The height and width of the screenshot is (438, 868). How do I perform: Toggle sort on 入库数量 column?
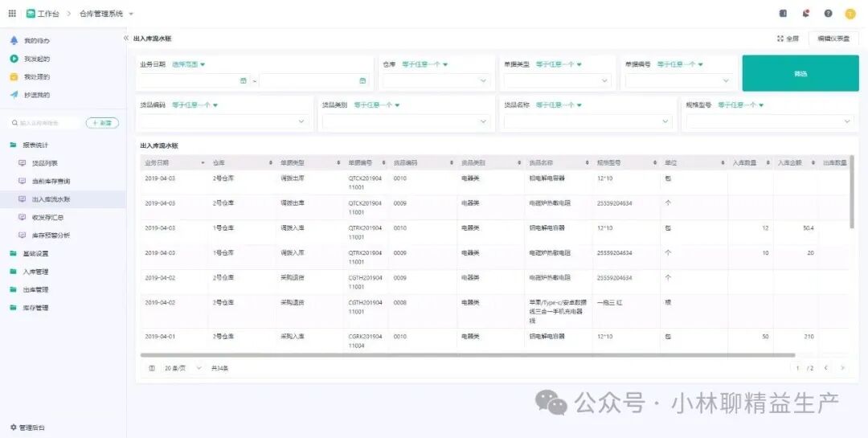[x=749, y=162]
